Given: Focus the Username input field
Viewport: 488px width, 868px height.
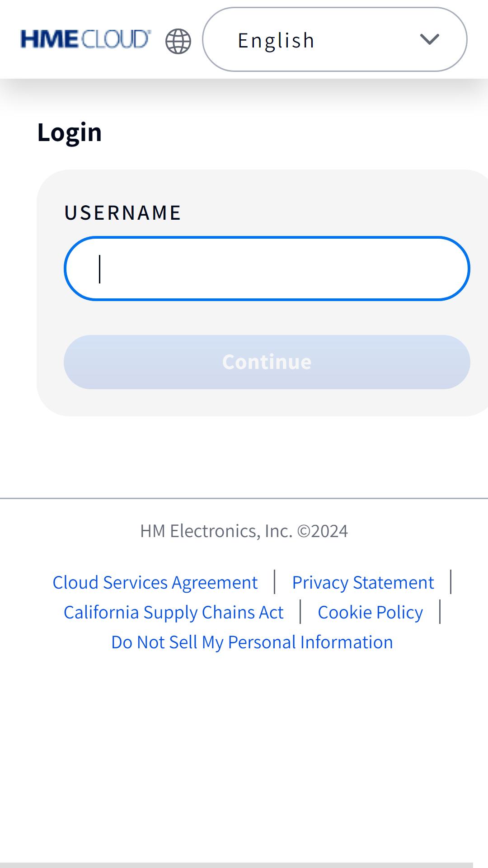Looking at the screenshot, I should (x=267, y=269).
